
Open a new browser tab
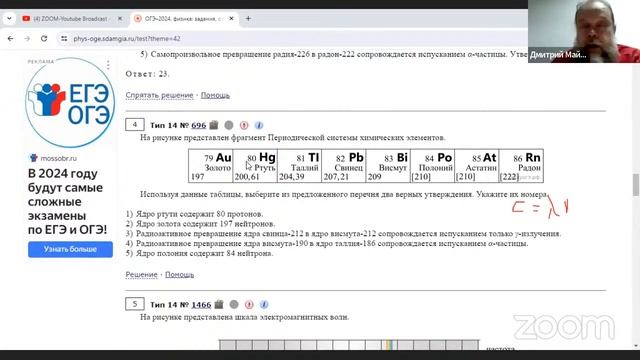[248, 19]
